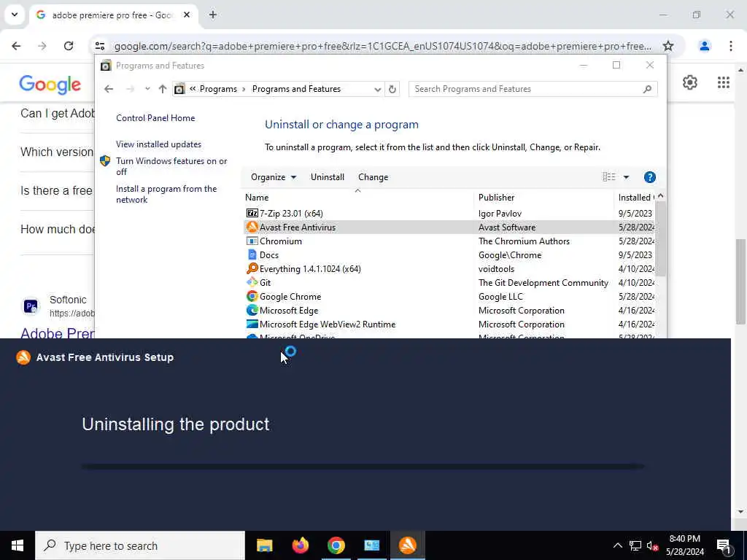This screenshot has width=747, height=560.
Task: Click the program list vertical scrollbar
Action: pyautogui.click(x=660, y=238)
